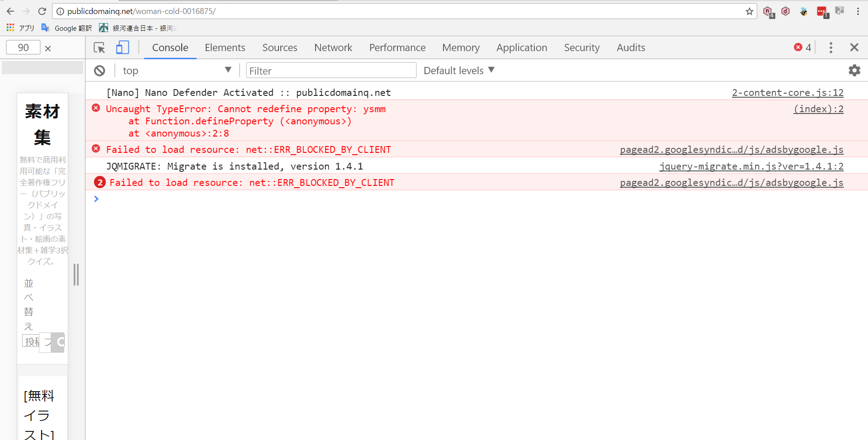This screenshot has width=868, height=440.
Task: Switch to the Network tab
Action: point(333,47)
